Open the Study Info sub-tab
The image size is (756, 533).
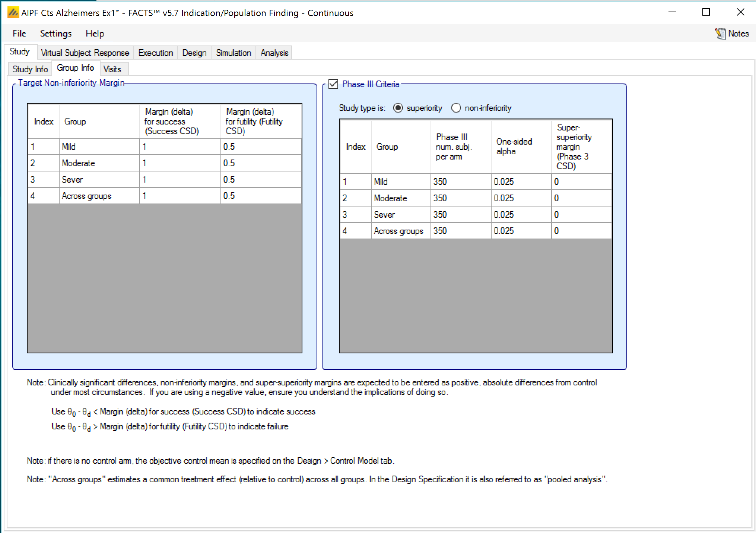(30, 69)
